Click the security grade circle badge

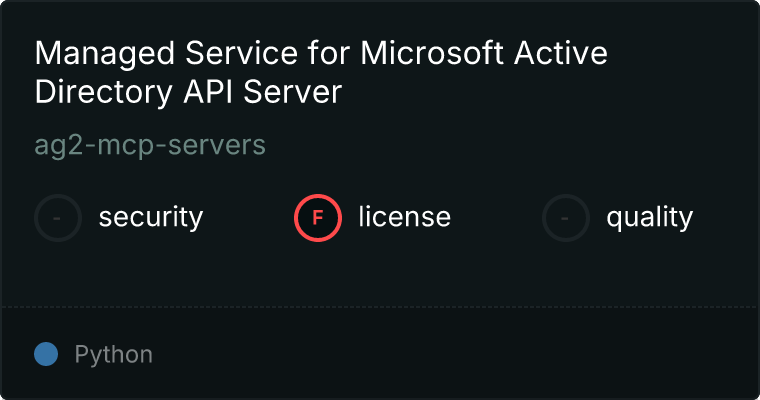58,217
